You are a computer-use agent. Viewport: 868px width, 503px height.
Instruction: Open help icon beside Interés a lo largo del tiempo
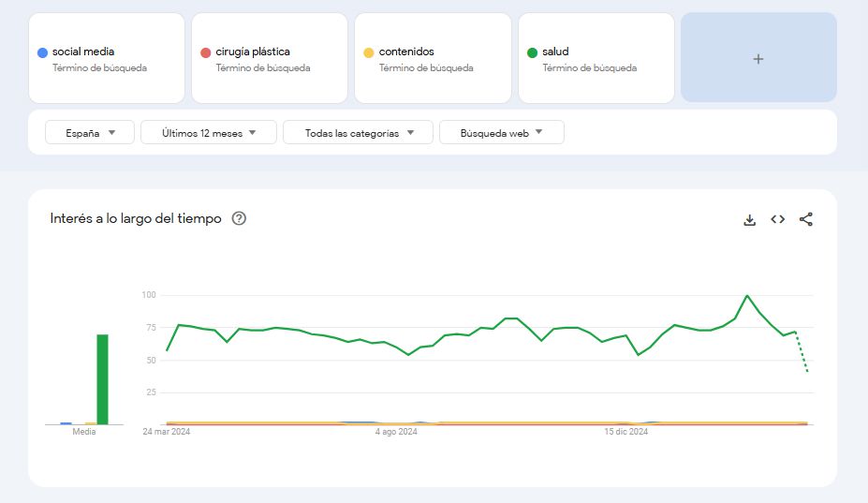click(239, 218)
